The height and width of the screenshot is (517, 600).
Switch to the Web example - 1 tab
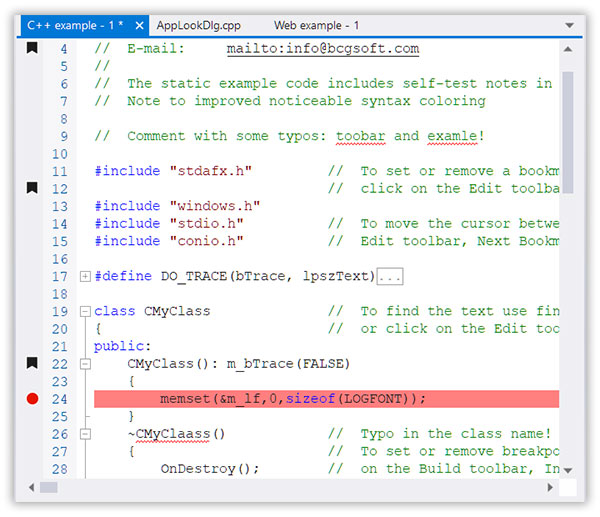pos(316,25)
